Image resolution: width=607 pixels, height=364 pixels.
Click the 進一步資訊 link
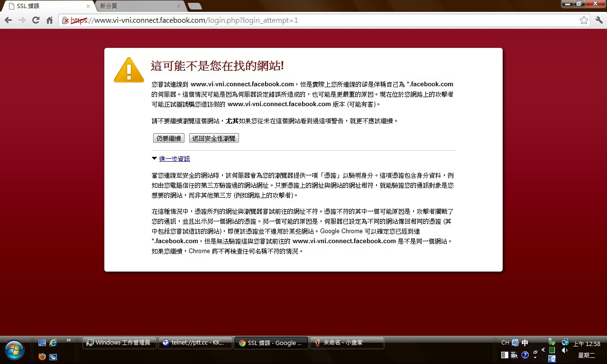(x=175, y=159)
